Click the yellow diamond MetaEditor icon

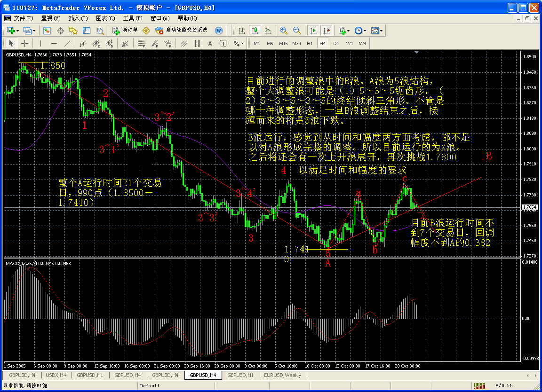(146, 31)
